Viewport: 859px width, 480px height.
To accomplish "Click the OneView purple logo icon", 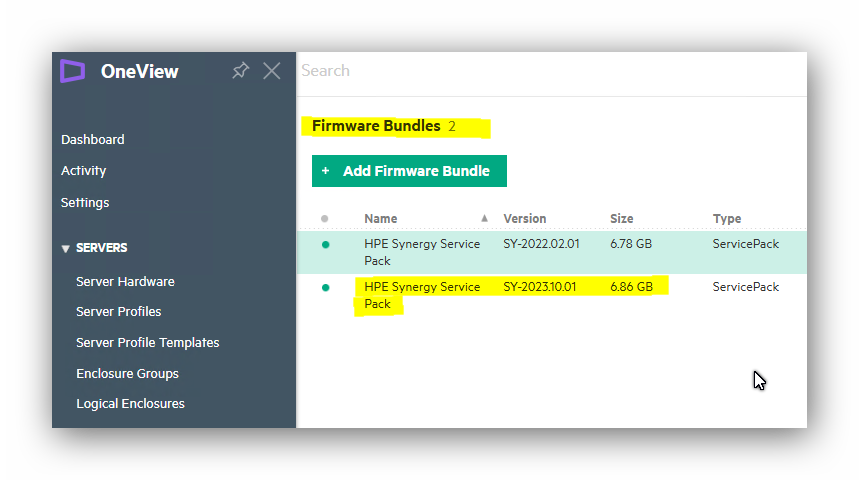I will click(x=72, y=71).
